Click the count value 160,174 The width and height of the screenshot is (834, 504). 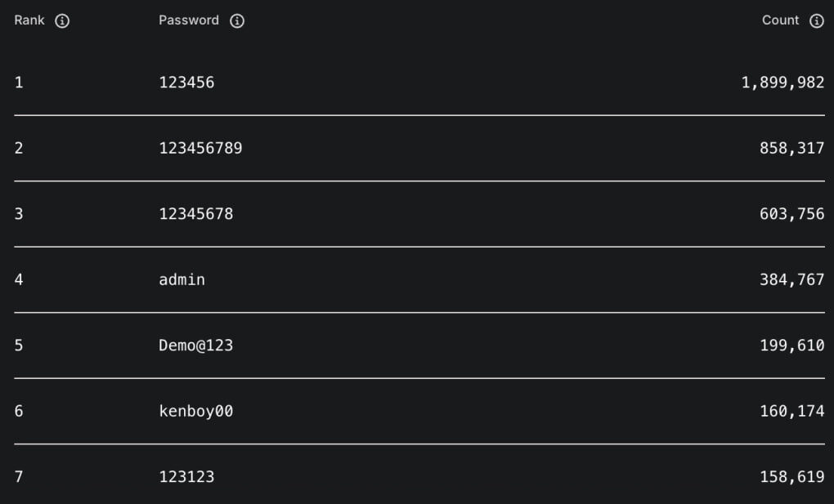coord(791,411)
